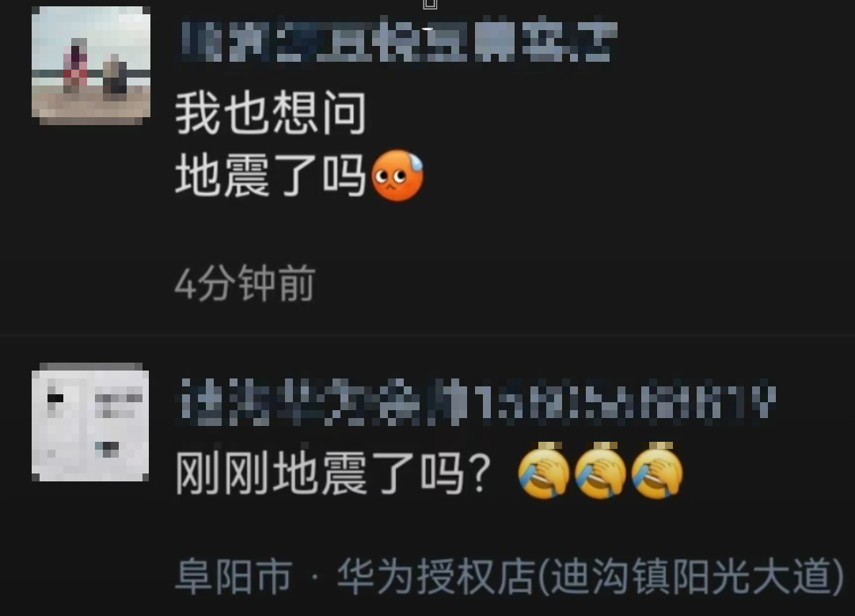Tap the last crying facepalm emoji
This screenshot has width=855, height=616.
657,472
